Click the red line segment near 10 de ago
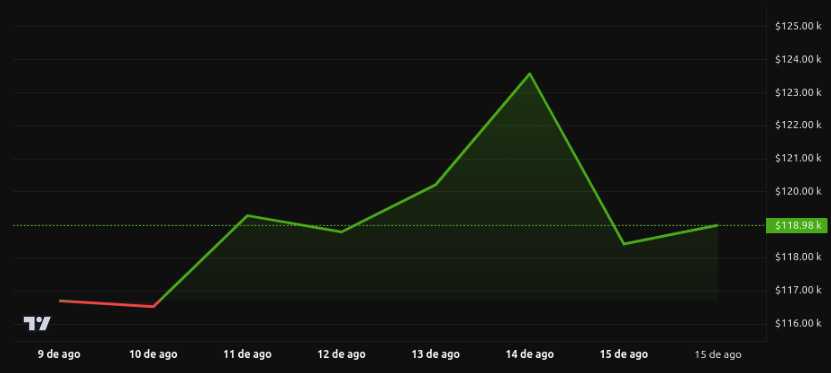Image resolution: width=831 pixels, height=373 pixels. pyautogui.click(x=107, y=304)
